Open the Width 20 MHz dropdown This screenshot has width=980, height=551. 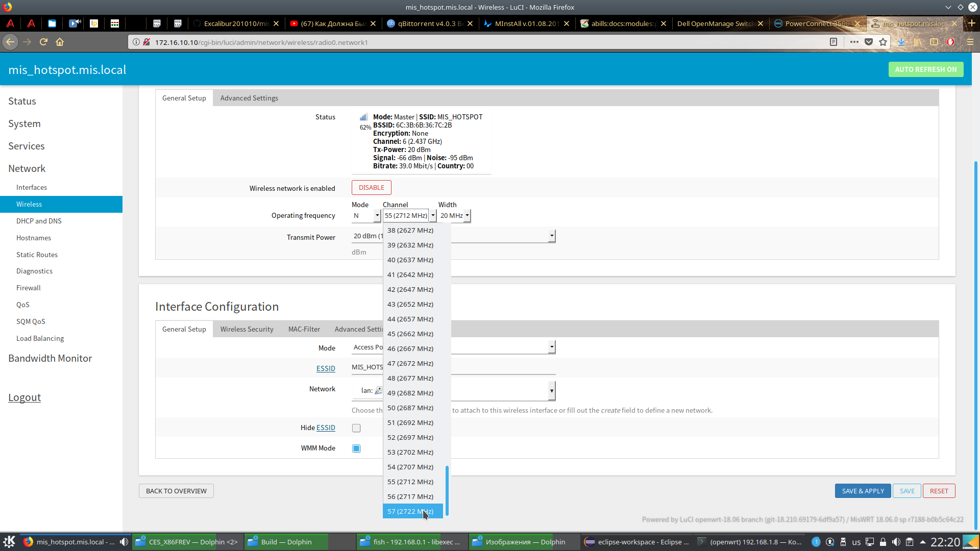(x=455, y=216)
